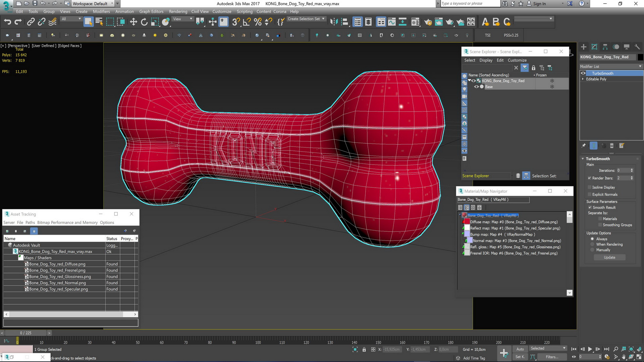Click the Diffuse map red swatch in Material Navigator

coord(467,222)
